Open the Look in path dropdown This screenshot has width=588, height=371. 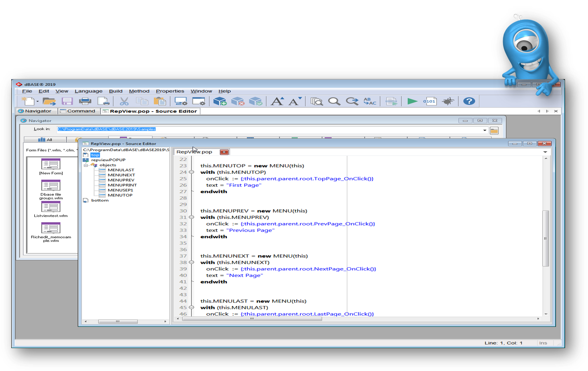(485, 130)
